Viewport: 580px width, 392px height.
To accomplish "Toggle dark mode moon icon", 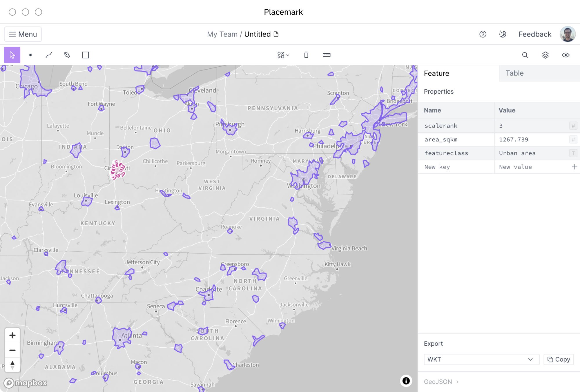I will (x=502, y=34).
